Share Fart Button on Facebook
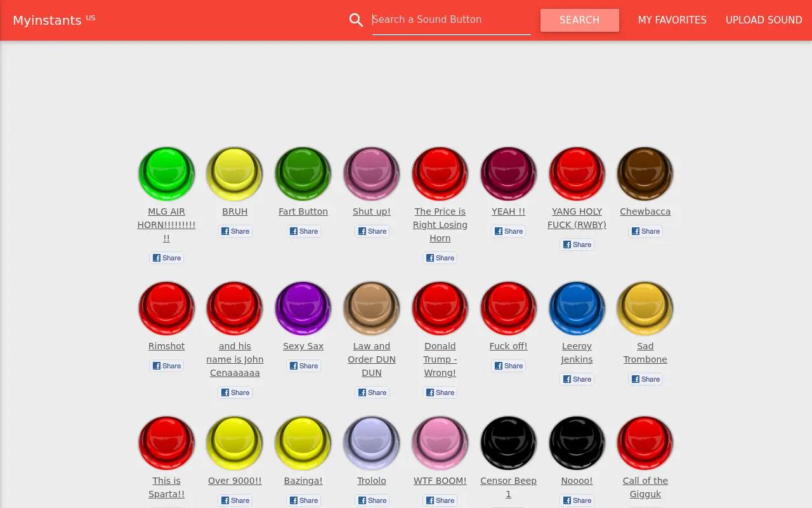This screenshot has height=508, width=812. (303, 231)
